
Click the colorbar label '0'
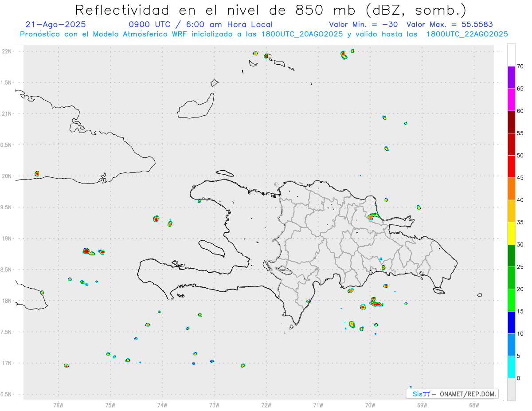tap(518, 378)
